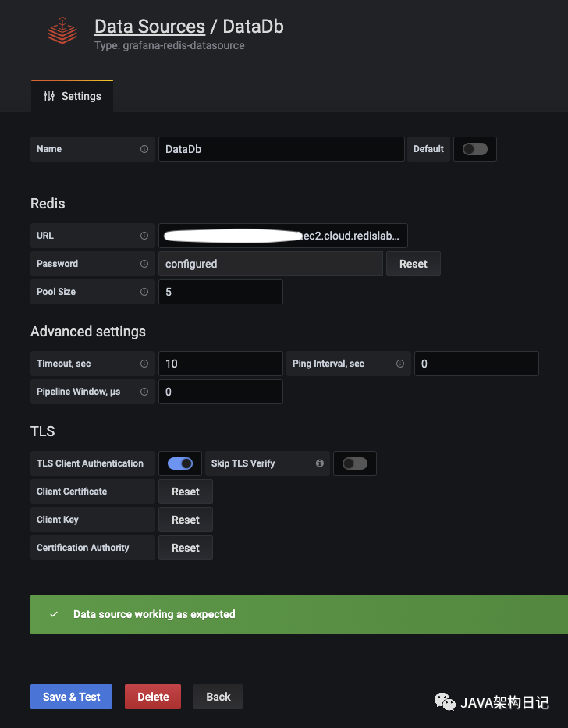Reset the configured Password
The height and width of the screenshot is (728, 568).
coord(414,264)
